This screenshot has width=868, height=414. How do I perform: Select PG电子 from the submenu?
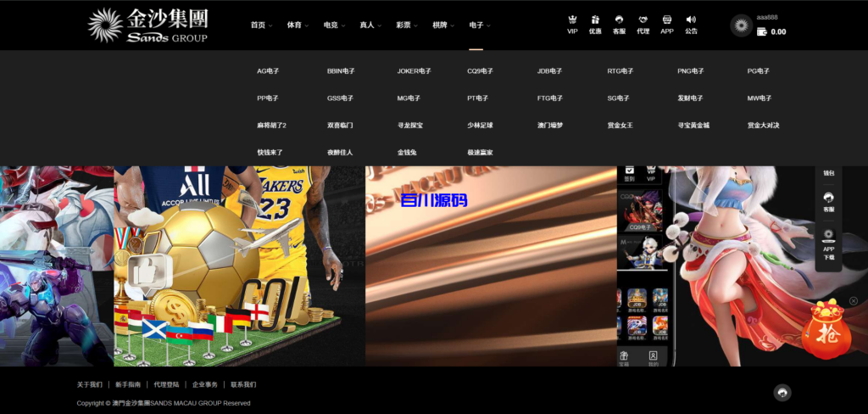[758, 71]
